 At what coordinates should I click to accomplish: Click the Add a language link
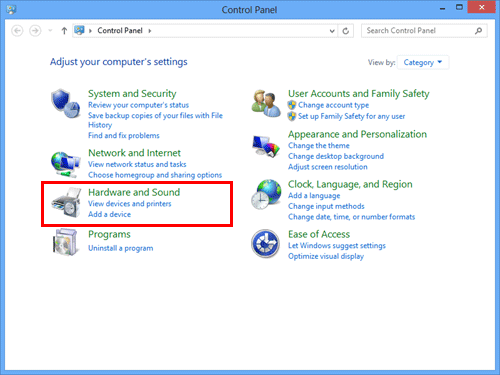(x=314, y=196)
